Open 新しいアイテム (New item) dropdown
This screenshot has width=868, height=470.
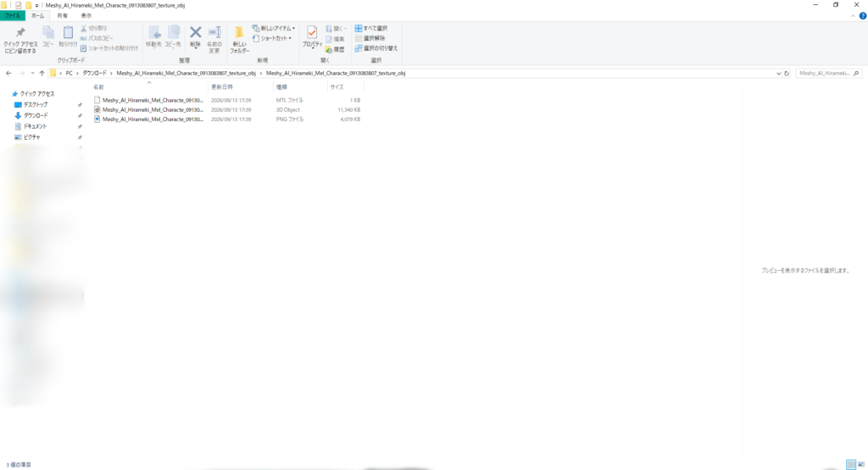click(x=274, y=28)
